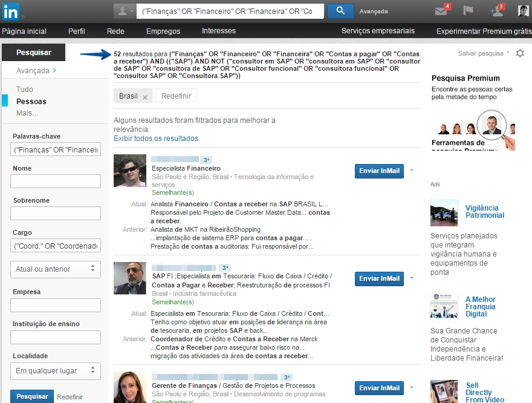Open the add connections icon
Screen dimensions: 532x403
pos(497,10)
